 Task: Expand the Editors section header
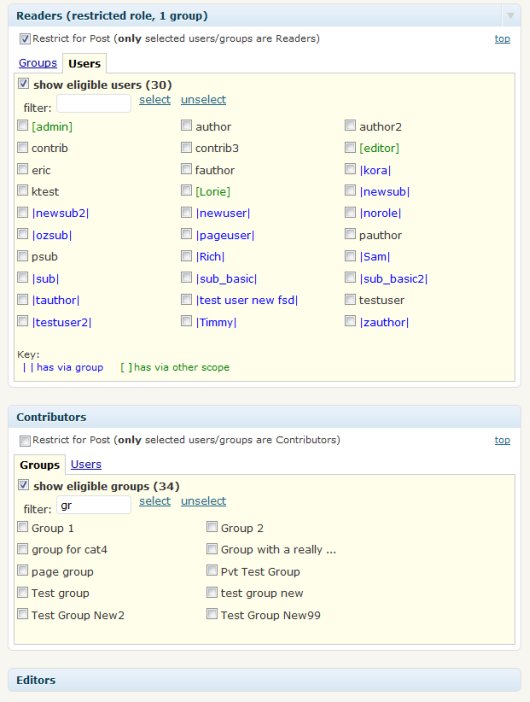pyautogui.click(x=265, y=680)
